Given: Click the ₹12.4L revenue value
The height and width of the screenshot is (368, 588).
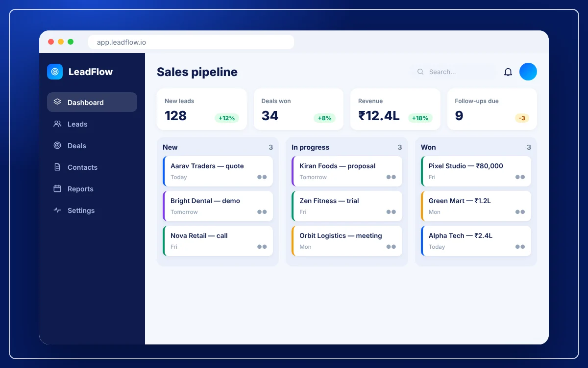Looking at the screenshot, I should click(379, 116).
